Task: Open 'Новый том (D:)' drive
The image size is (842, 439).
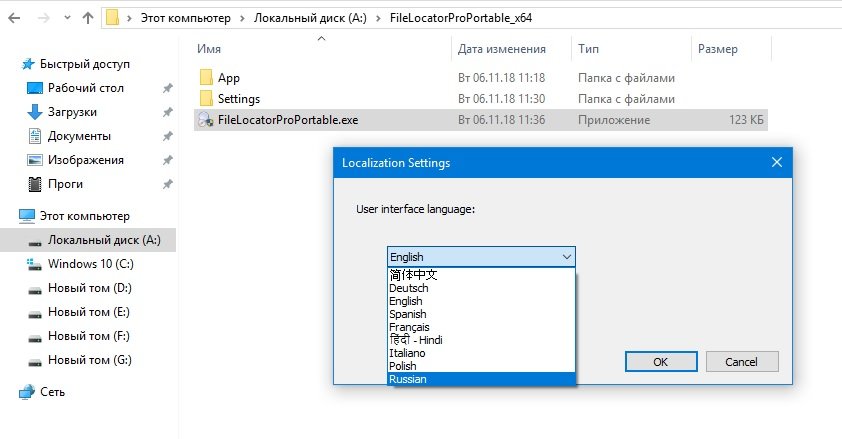Action: [90, 288]
